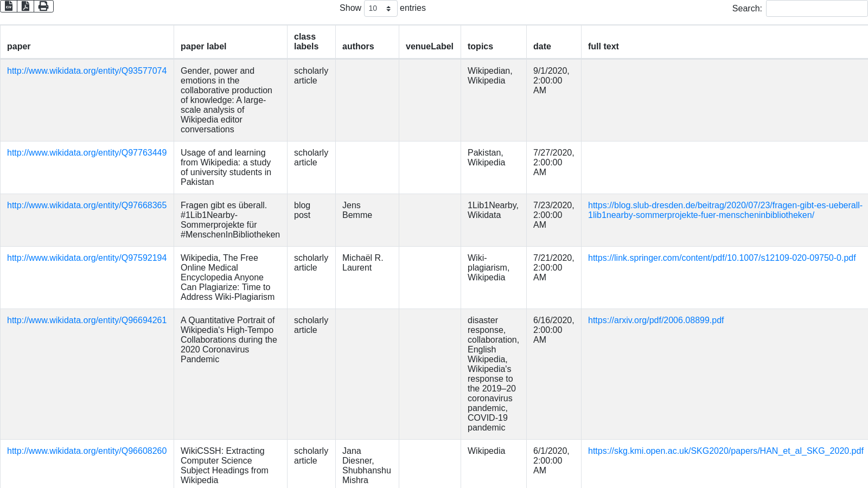
Task: Sort by the full text column
Action: [x=603, y=47]
